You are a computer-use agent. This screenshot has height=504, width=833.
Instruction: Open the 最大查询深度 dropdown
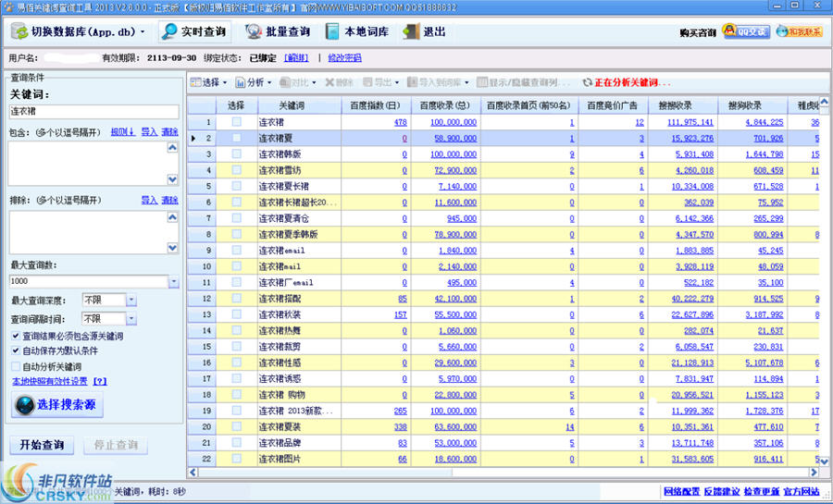(x=131, y=301)
